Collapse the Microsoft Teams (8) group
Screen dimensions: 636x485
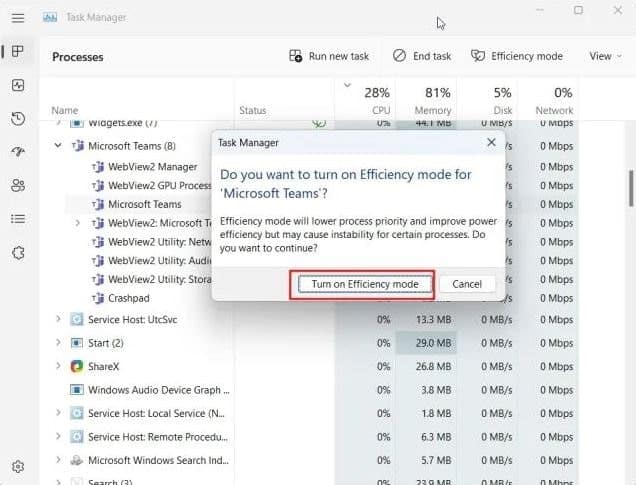pyautogui.click(x=58, y=145)
